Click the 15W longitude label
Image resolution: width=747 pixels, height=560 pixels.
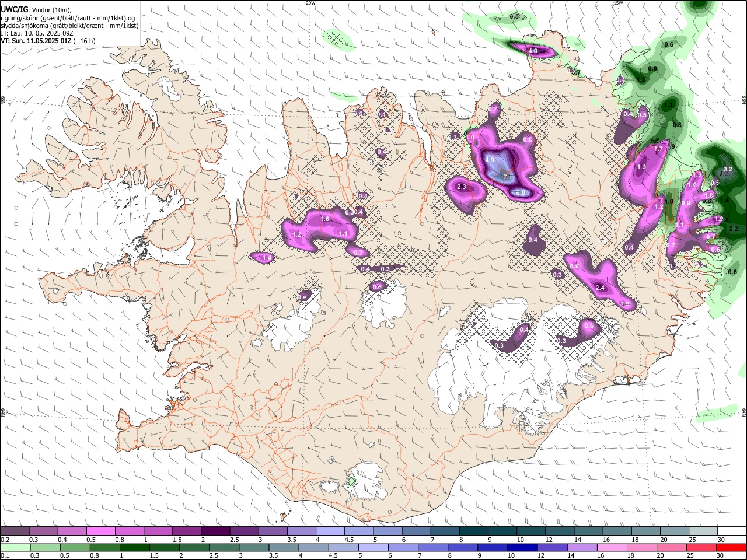coord(618,3)
